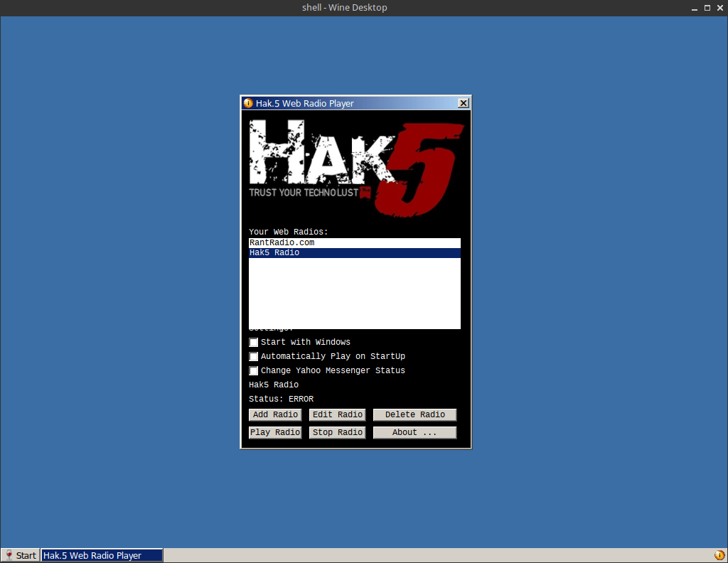Enable Automatically Play on StartUp

[254, 356]
